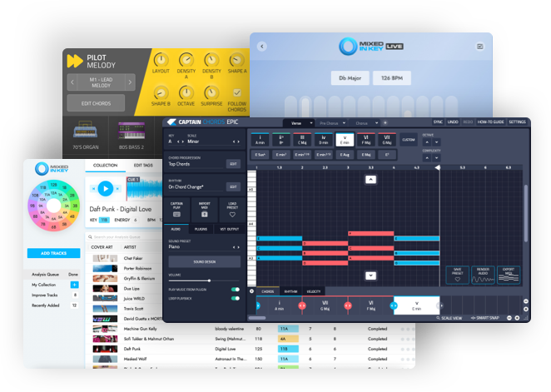Click Scale View magnifier control

(449, 318)
